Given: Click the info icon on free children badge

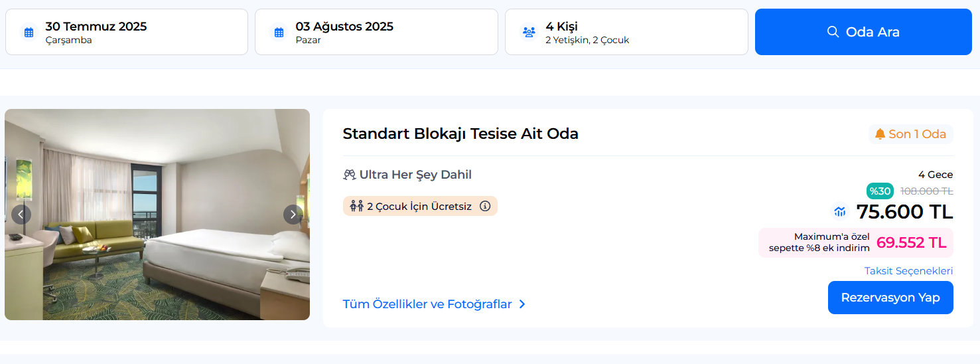Looking at the screenshot, I should tap(485, 206).
